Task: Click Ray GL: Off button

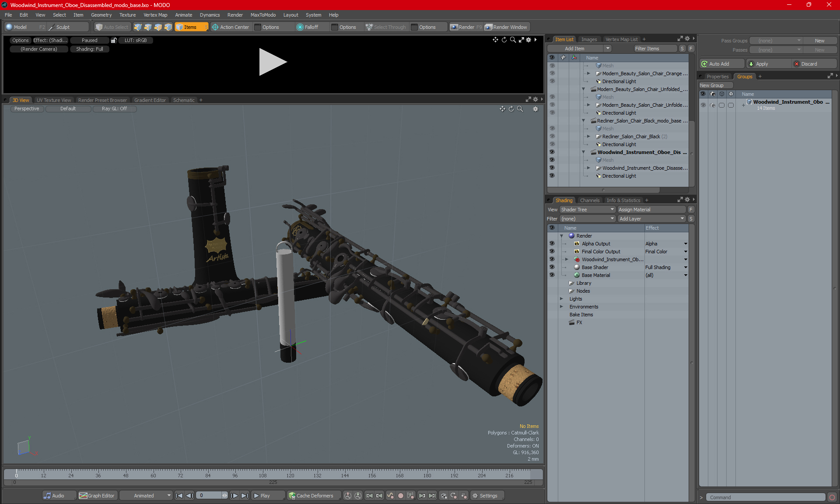Action: coord(114,109)
